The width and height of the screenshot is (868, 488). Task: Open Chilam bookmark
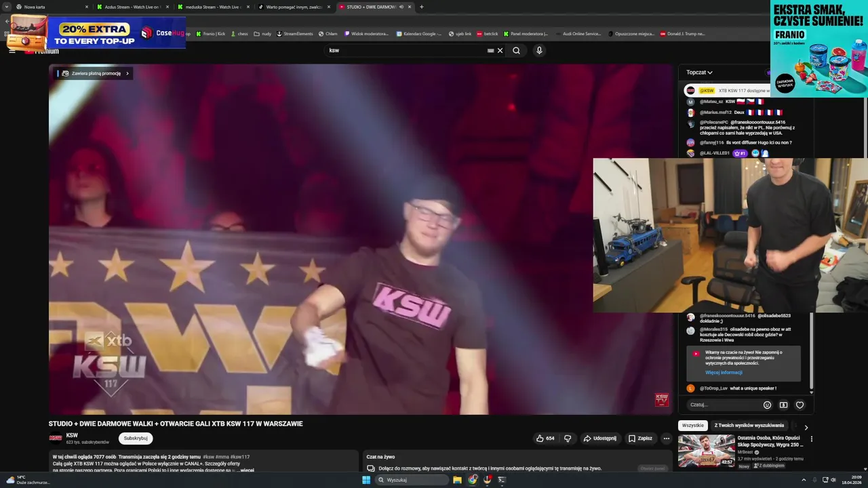click(328, 33)
